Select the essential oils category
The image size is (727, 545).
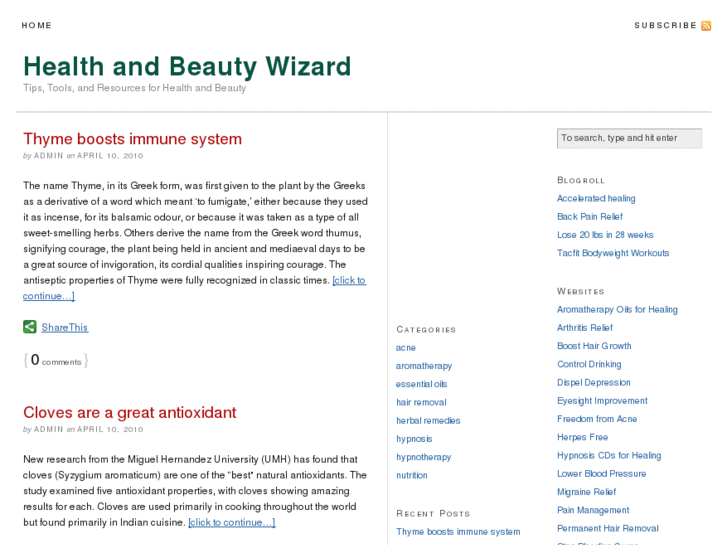pos(421,384)
